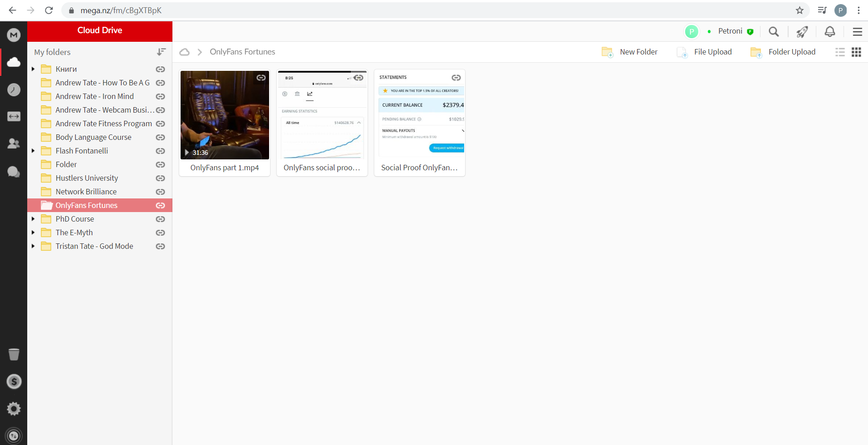Open the MEGA logo dashboard icon
This screenshot has width=868, height=445.
(x=14, y=35)
